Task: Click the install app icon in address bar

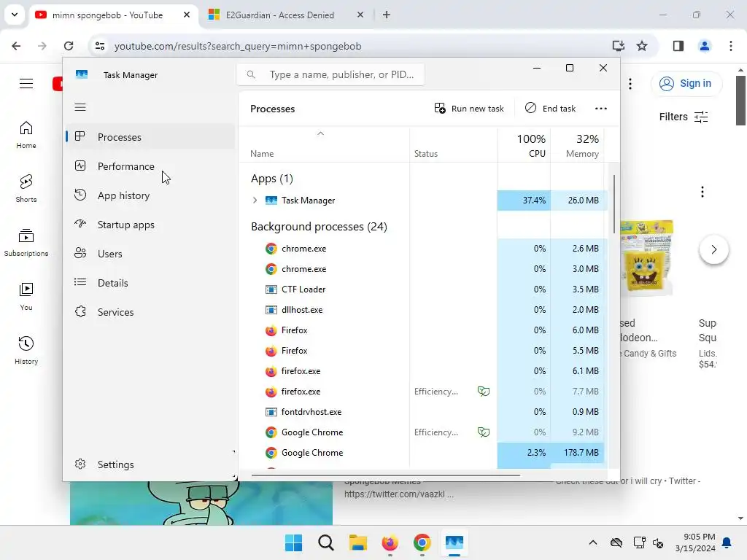Action: [x=619, y=46]
